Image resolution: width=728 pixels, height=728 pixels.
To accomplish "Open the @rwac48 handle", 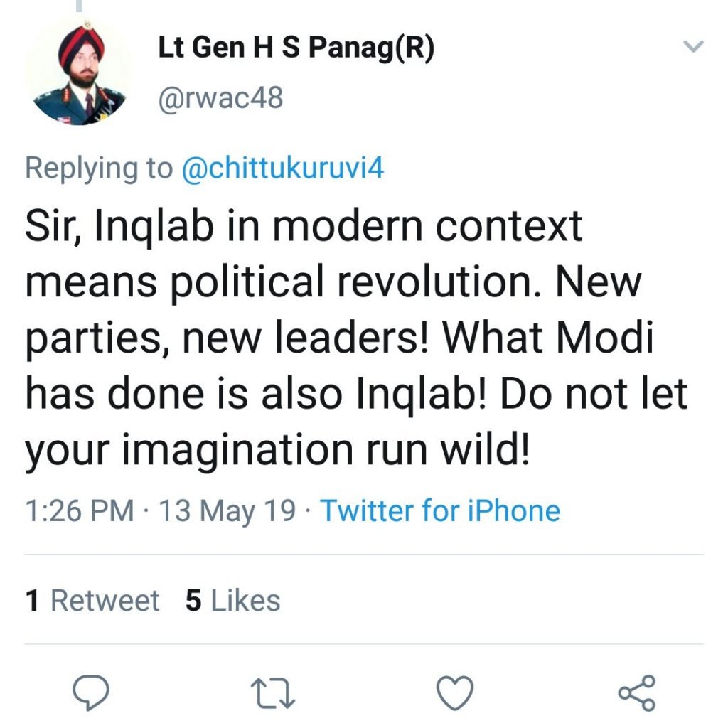I will point(220,98).
